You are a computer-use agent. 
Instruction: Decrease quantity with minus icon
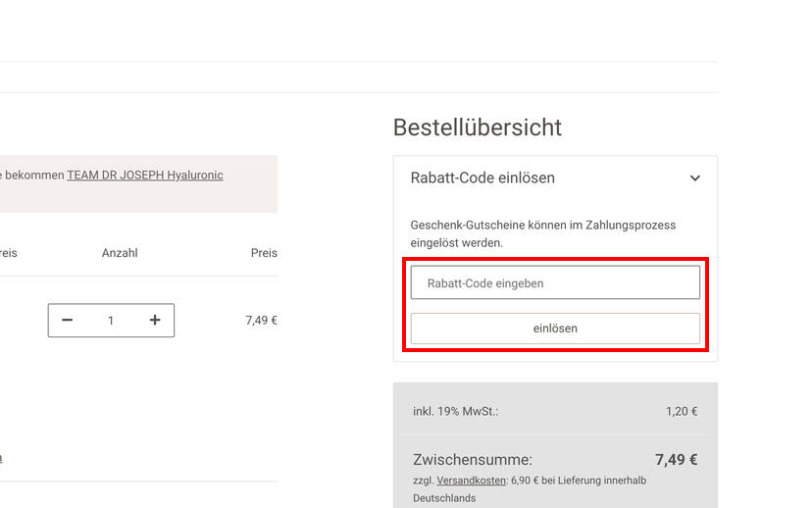click(68, 320)
